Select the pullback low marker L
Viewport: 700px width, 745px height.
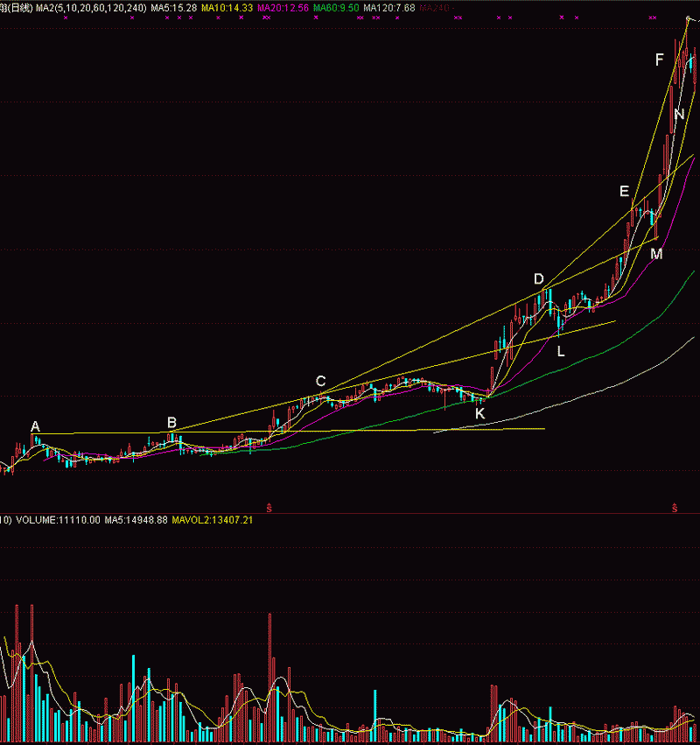tap(561, 350)
